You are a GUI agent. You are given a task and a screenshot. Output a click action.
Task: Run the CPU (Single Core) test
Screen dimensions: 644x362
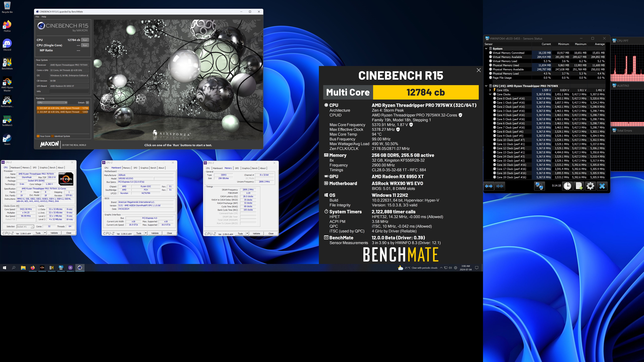85,45
